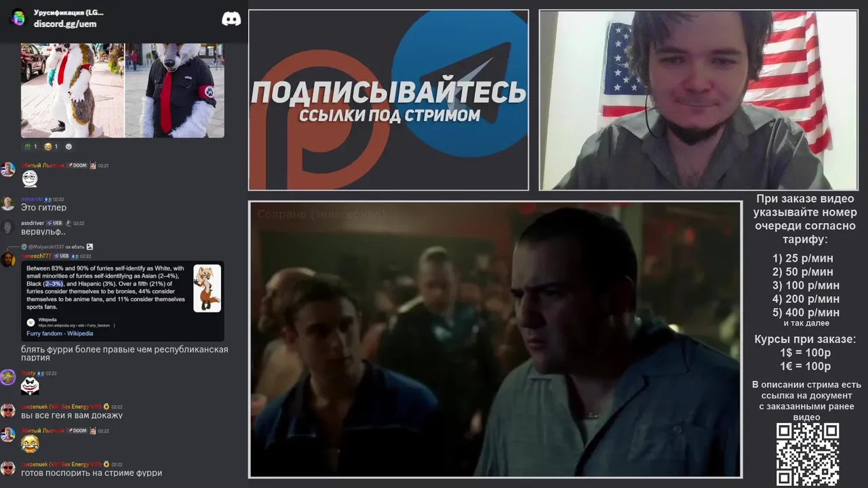Select the exchange rate '1€ = 100р'

806,367
